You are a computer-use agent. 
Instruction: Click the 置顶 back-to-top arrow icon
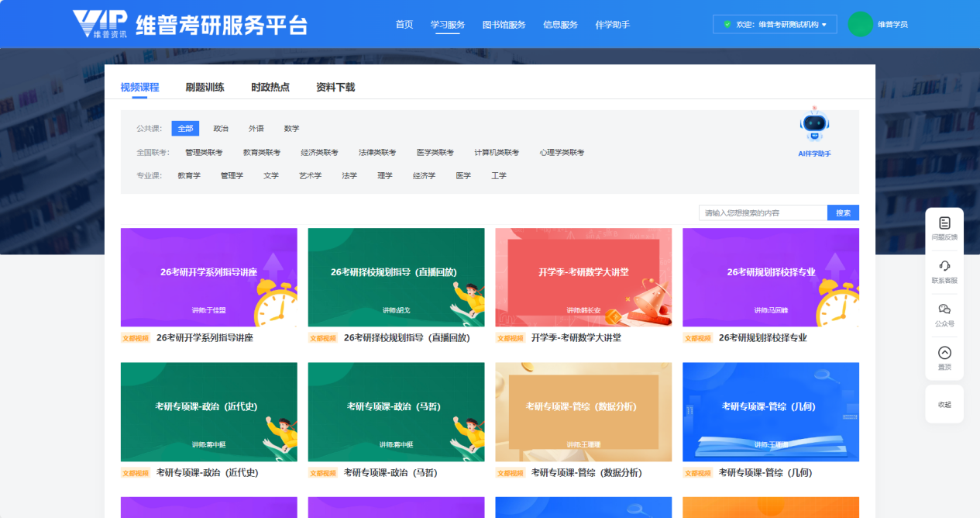(x=944, y=353)
